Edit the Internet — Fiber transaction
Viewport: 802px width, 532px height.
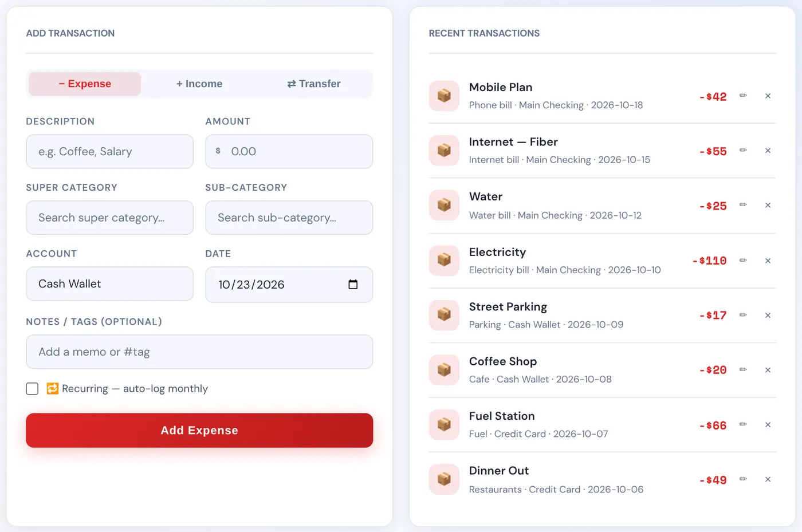coord(743,151)
